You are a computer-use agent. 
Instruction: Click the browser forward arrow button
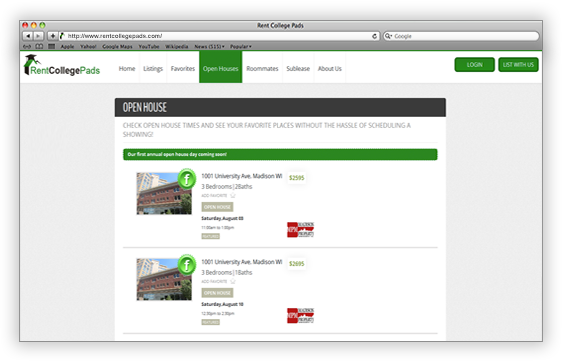click(38, 36)
